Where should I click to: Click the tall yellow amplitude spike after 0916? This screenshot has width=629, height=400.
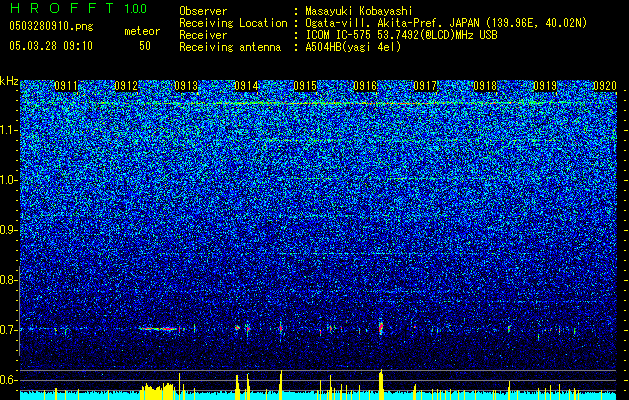(381, 385)
